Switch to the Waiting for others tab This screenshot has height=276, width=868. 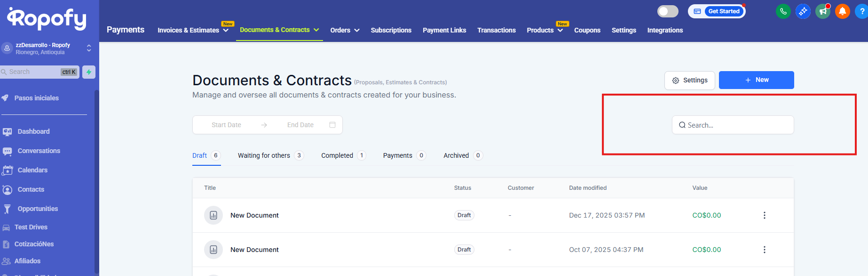264,155
